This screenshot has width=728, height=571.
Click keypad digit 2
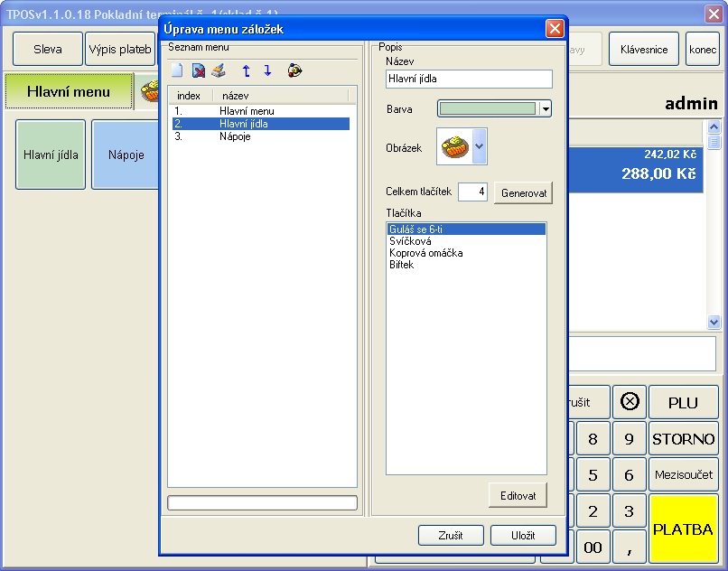coord(593,511)
